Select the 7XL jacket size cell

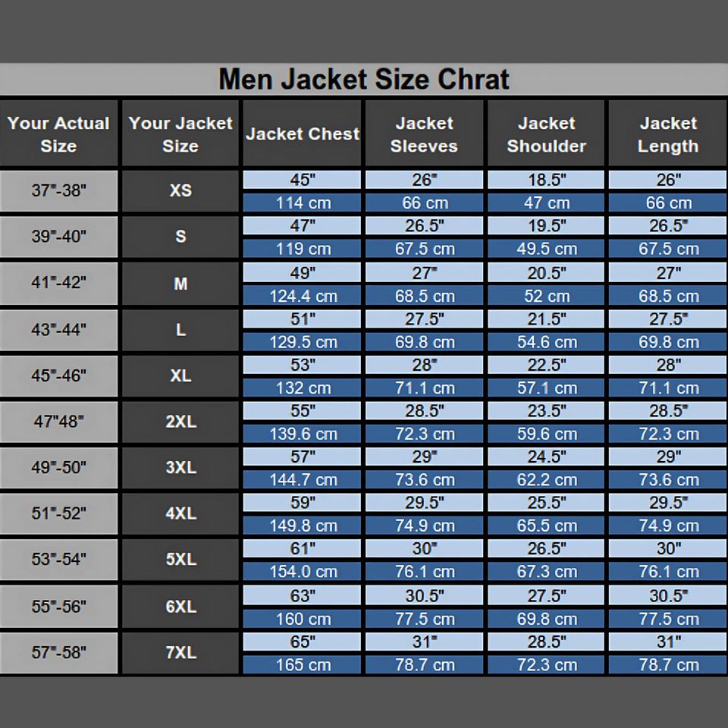pyautogui.click(x=180, y=652)
